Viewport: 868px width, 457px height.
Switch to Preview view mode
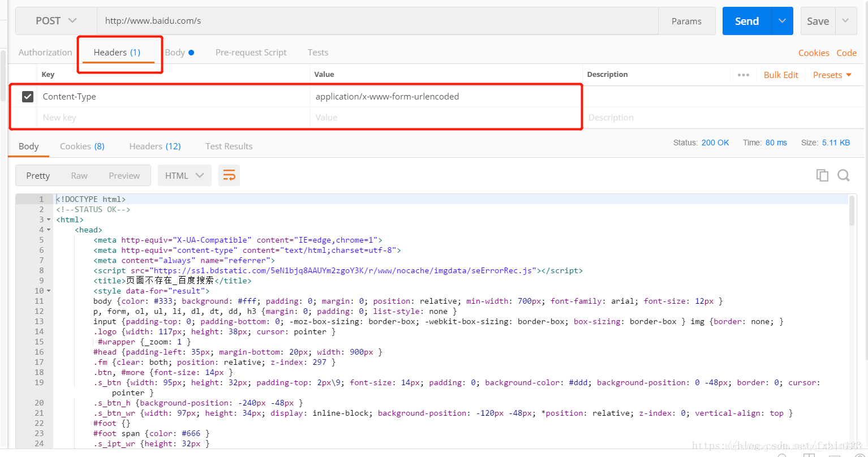point(124,175)
